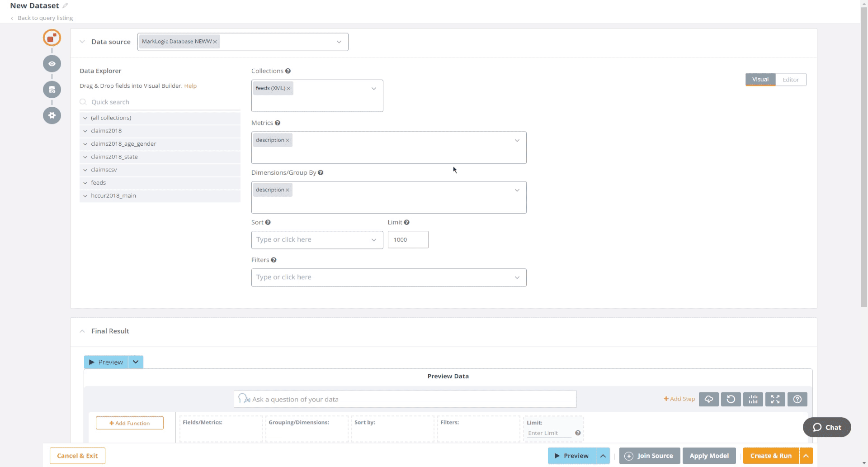Image resolution: width=868 pixels, height=467 pixels.
Task: Click the Create & Run button
Action: click(771, 456)
